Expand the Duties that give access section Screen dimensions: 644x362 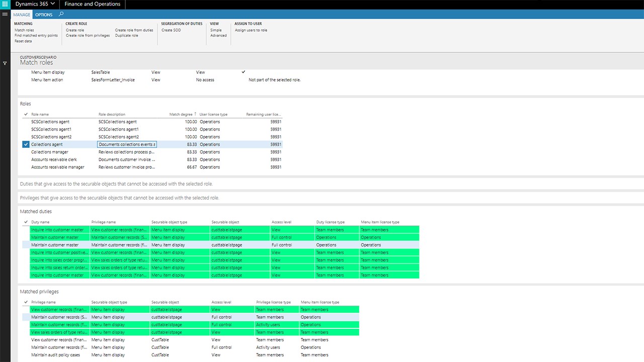[x=116, y=184]
